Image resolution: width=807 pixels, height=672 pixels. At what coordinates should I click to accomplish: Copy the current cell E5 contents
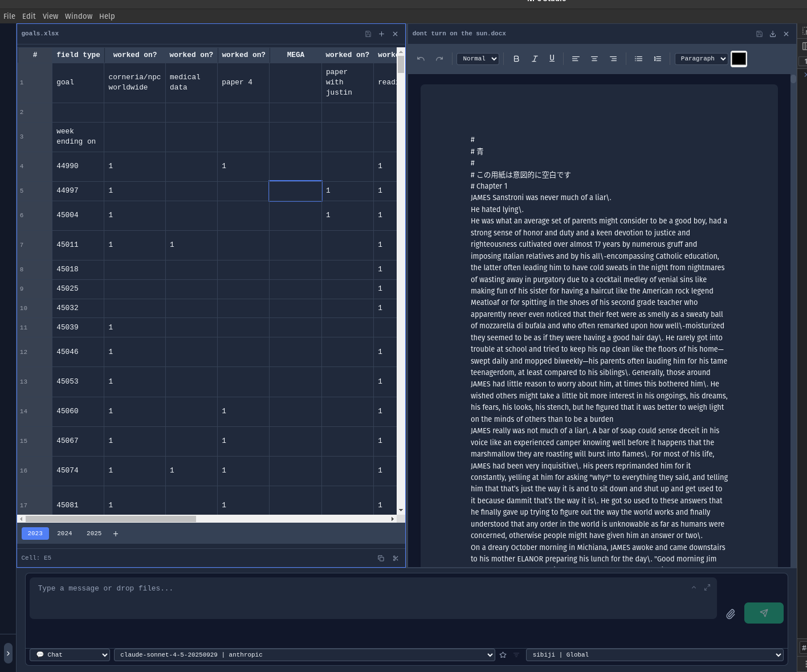[x=381, y=558]
